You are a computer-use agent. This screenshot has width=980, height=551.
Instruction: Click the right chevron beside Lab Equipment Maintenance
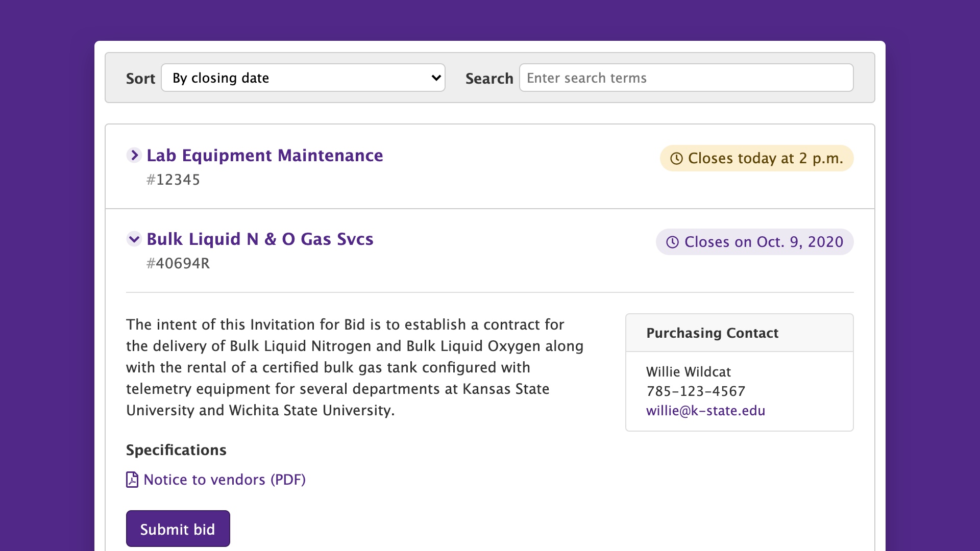[134, 155]
